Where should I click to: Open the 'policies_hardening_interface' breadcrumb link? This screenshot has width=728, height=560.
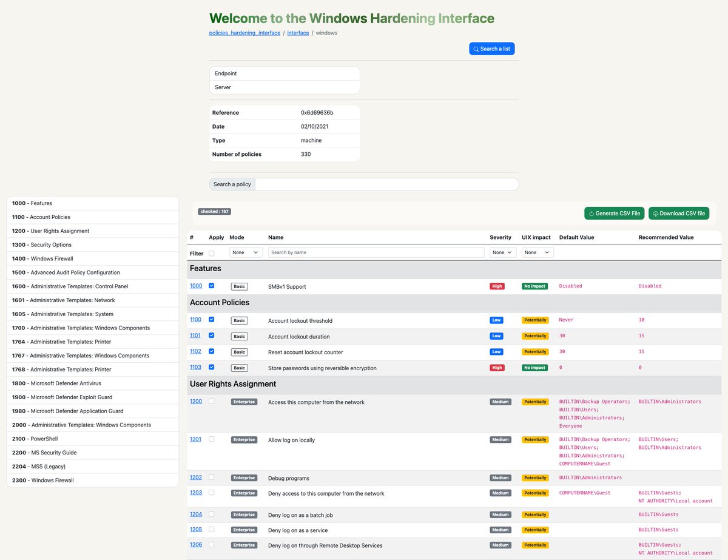click(244, 33)
